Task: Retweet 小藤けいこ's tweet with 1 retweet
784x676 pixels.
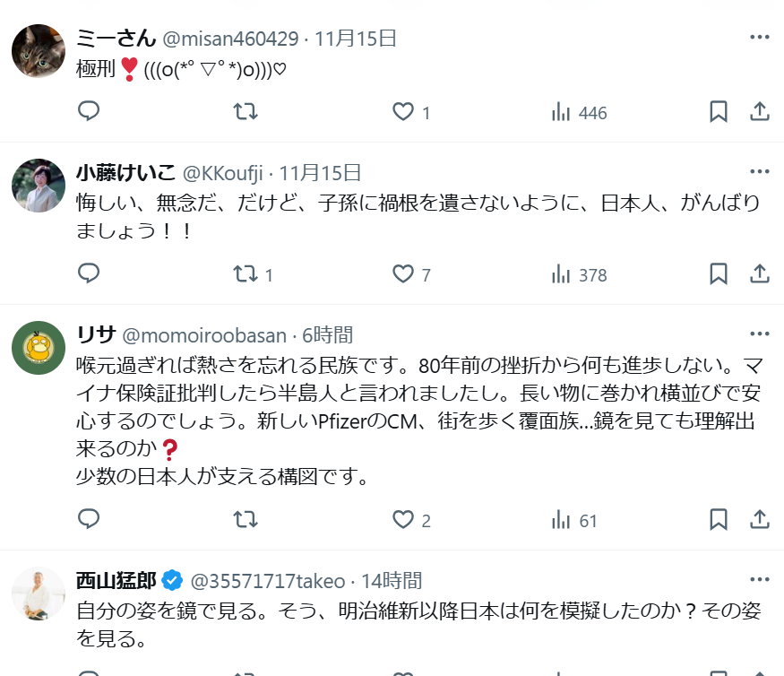Action: pyautogui.click(x=253, y=274)
